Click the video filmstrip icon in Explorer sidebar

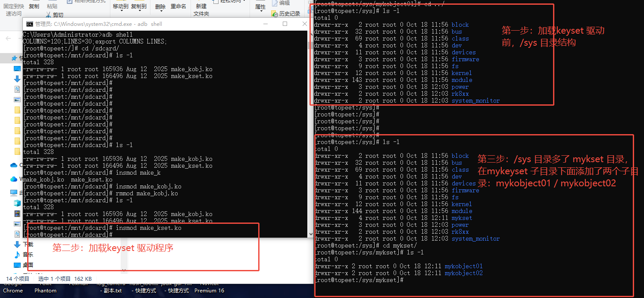point(17,213)
